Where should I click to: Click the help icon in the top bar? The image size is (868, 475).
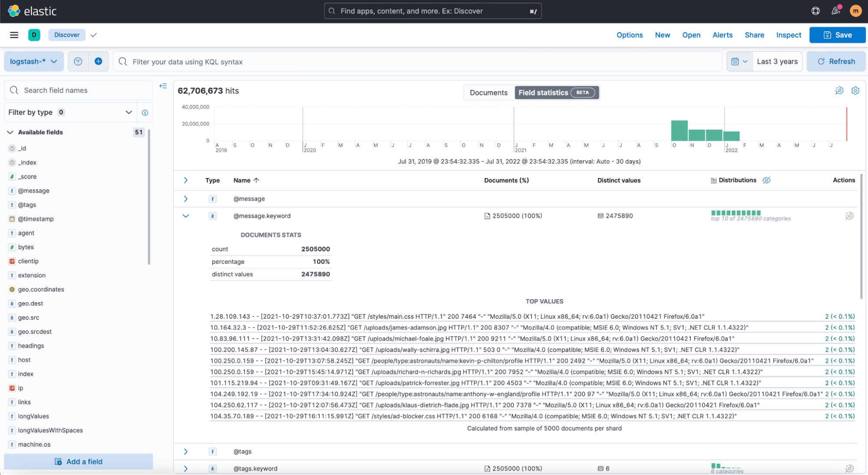pos(815,11)
